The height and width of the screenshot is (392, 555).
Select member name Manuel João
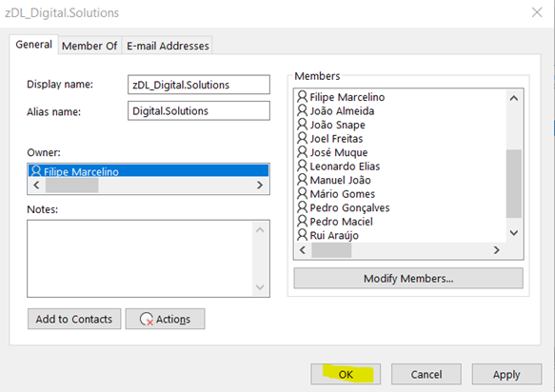[340, 180]
